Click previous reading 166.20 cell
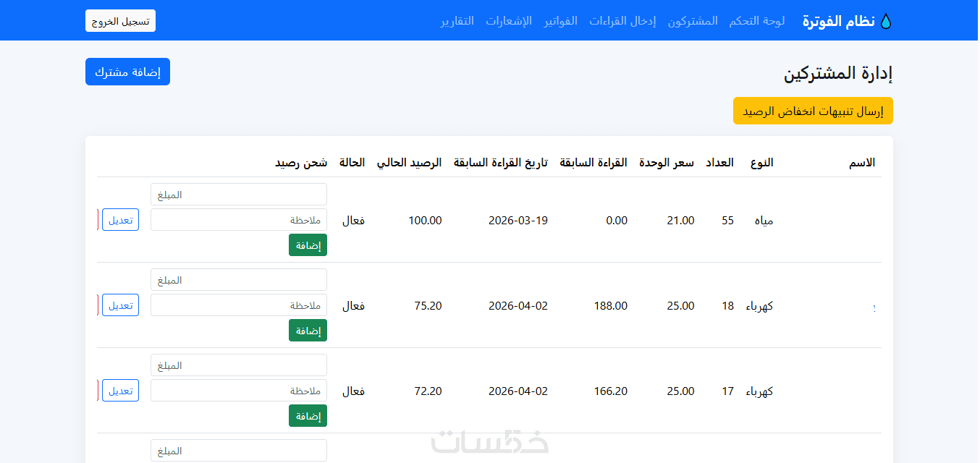The image size is (980, 463). pos(611,391)
